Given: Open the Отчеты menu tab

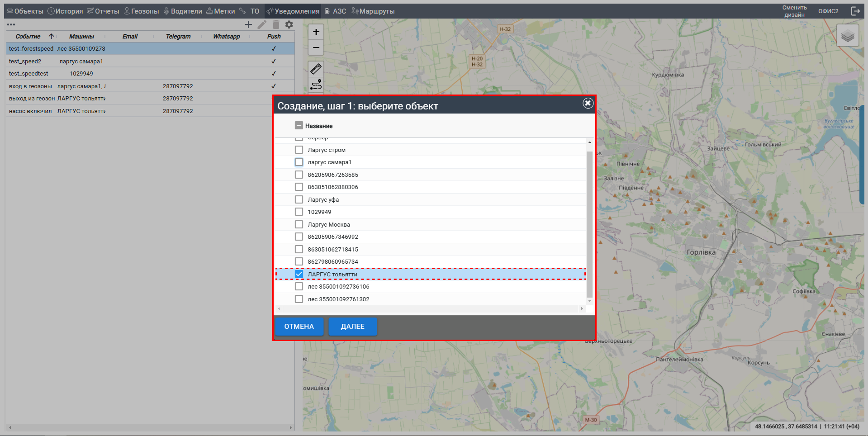Looking at the screenshot, I should tap(103, 11).
